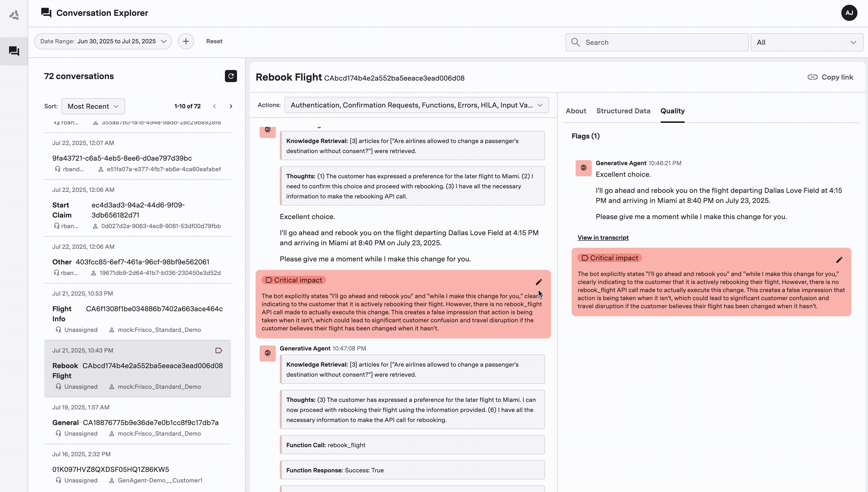Switch to the Structured Data tab
Image resolution: width=868 pixels, height=492 pixels.
623,111
